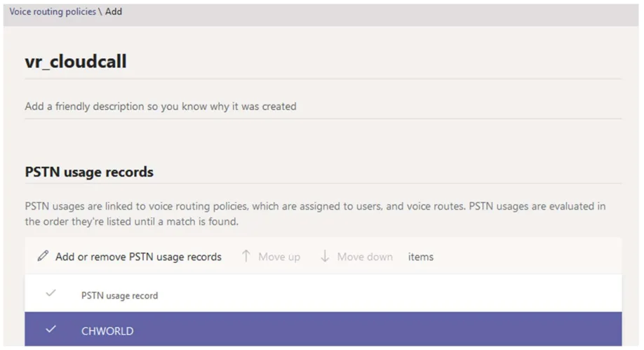Viewport: 644px width, 350px height.
Task: Click the Move down arrow icon
Action: 325,257
